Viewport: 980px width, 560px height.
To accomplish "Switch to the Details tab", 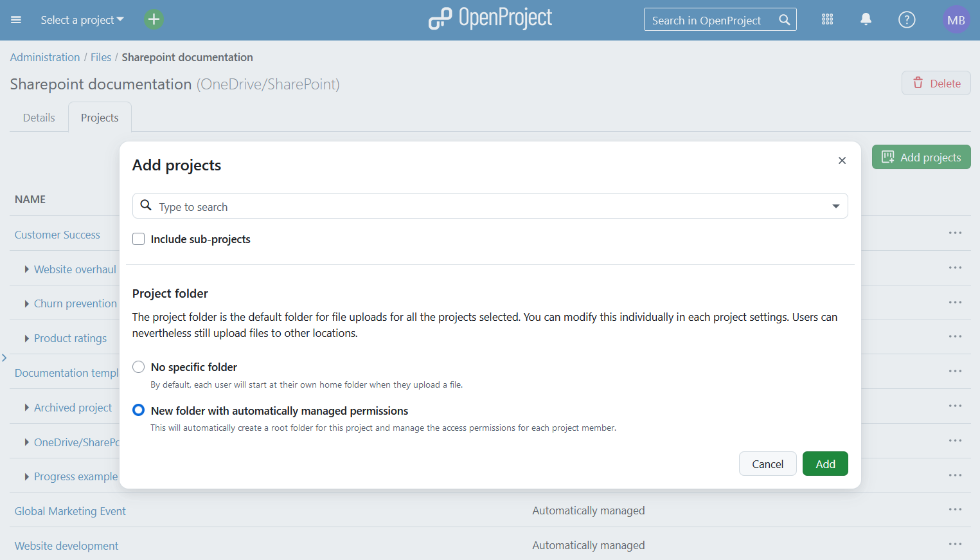I will point(39,118).
